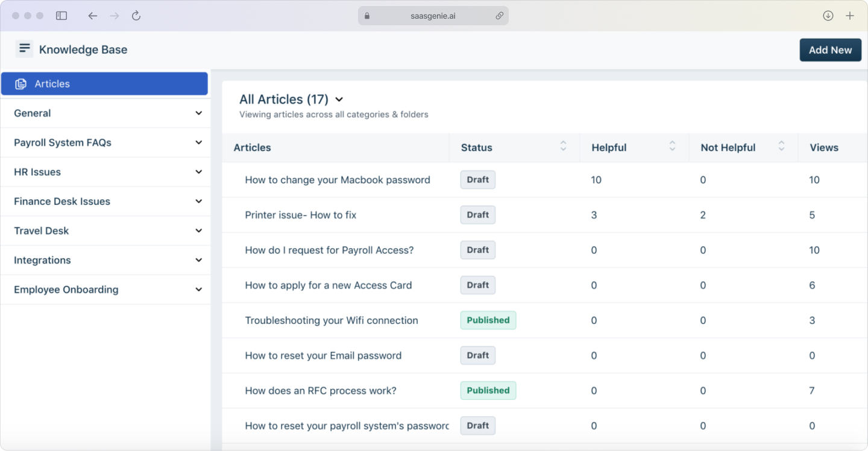The height and width of the screenshot is (451, 868).
Task: Select the Articles icon in the sidebar
Action: (20, 84)
